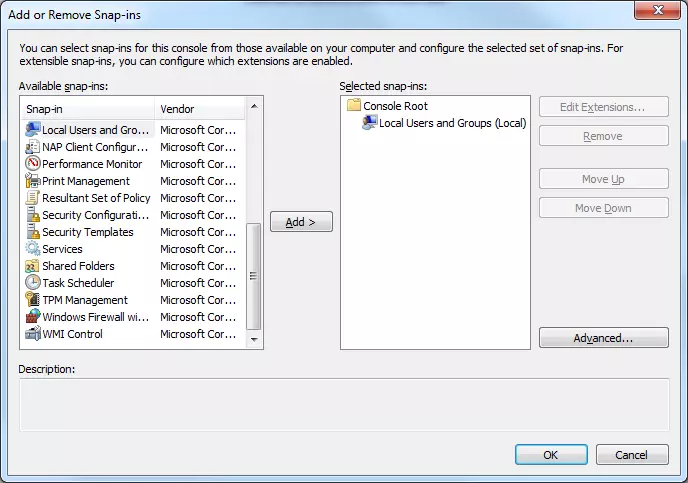Dismiss dialog with Cancel button
Viewport: 688px width, 483px height.
(x=632, y=454)
